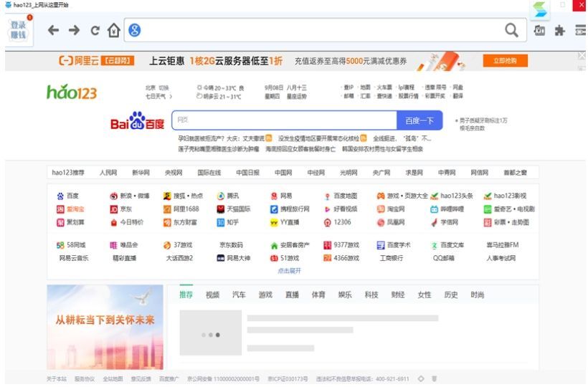This screenshot has width=588, height=387.
Task: Open the 哔哩哔哩 icon link
Action: click(435, 209)
